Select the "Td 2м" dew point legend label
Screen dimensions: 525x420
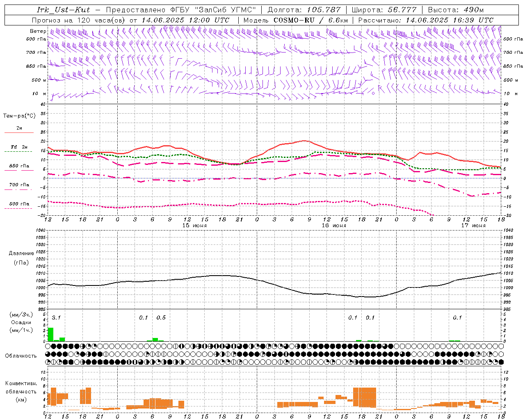coord(19,147)
